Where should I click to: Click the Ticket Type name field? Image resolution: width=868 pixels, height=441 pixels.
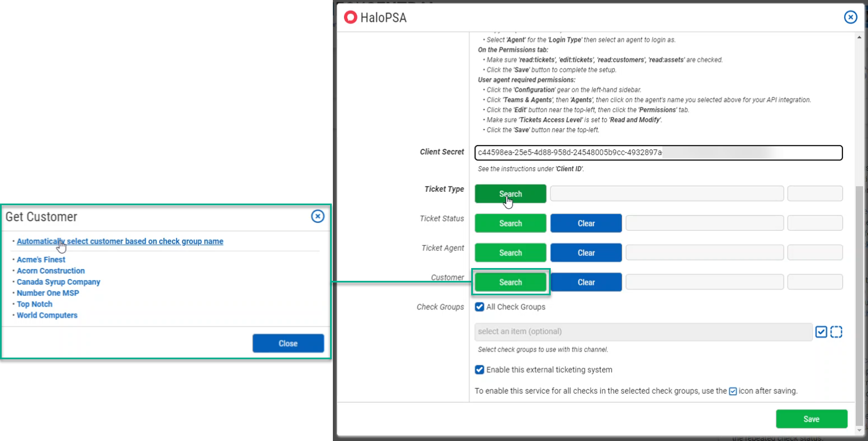coord(667,194)
